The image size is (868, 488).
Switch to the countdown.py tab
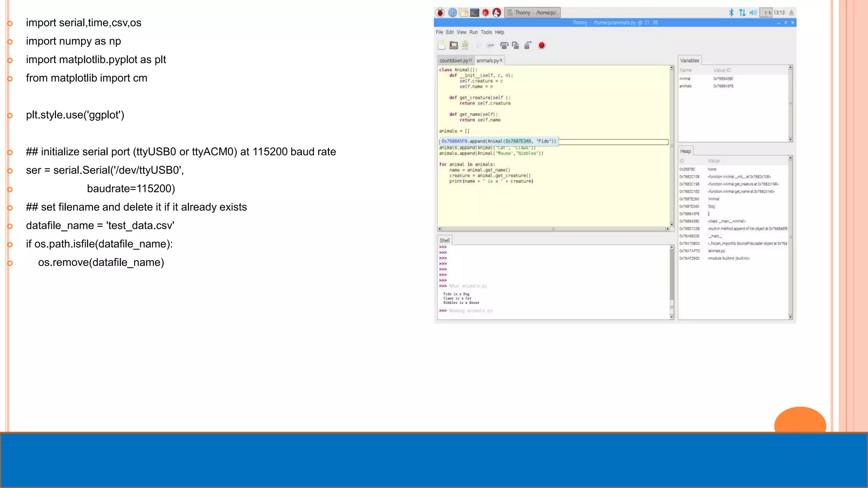pyautogui.click(x=453, y=61)
